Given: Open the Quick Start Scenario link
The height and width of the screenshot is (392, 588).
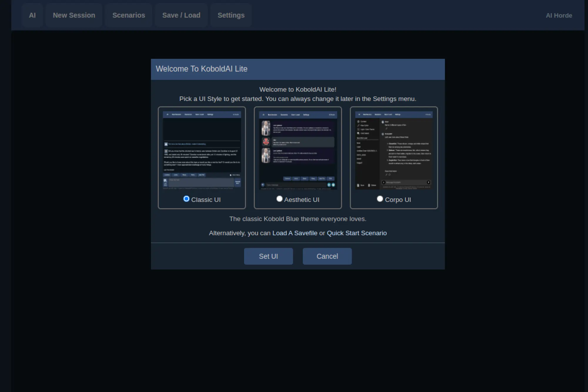Looking at the screenshot, I should pos(357,233).
